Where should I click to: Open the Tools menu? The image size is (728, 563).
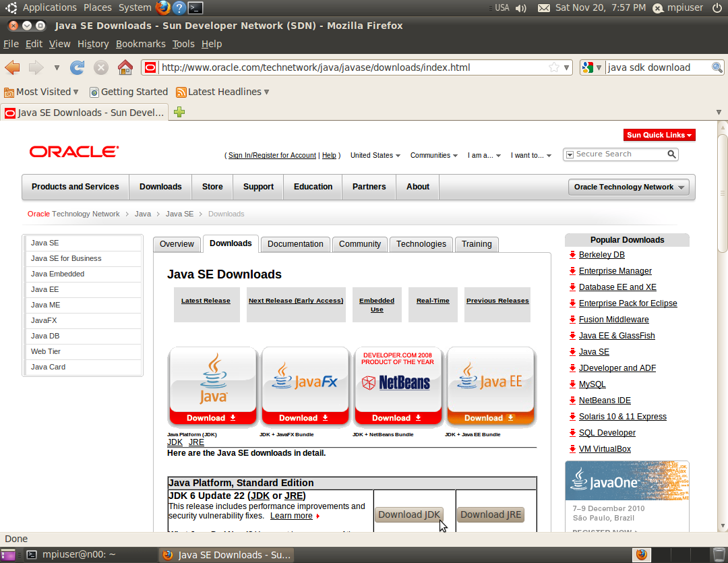(x=183, y=44)
